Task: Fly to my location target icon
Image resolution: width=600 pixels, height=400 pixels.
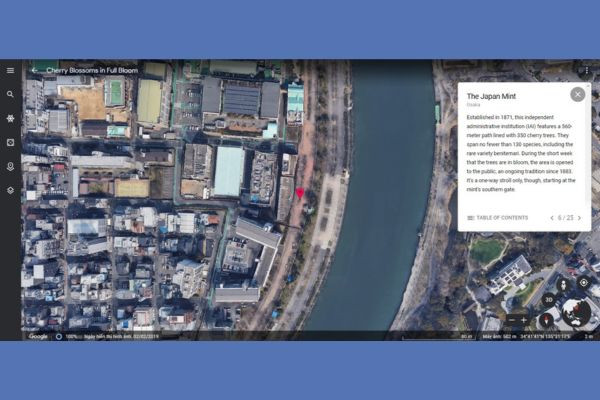Action: click(584, 283)
